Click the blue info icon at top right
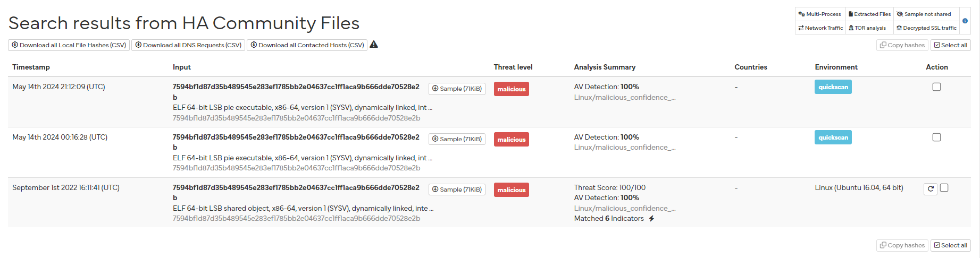 click(965, 21)
